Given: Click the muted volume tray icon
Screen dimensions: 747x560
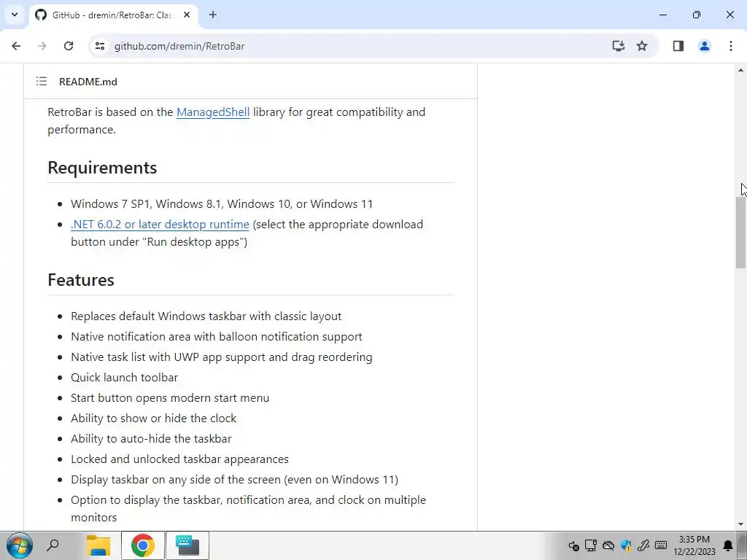Looking at the screenshot, I should 573,545.
